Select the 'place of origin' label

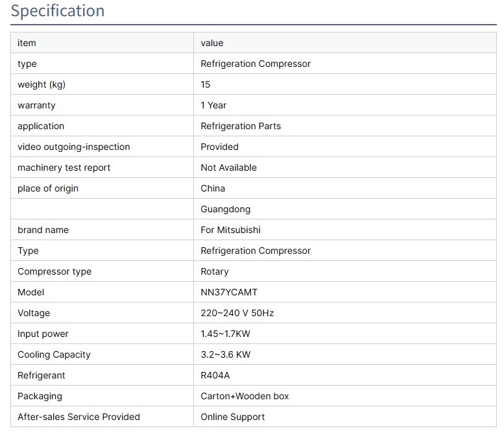[47, 188]
